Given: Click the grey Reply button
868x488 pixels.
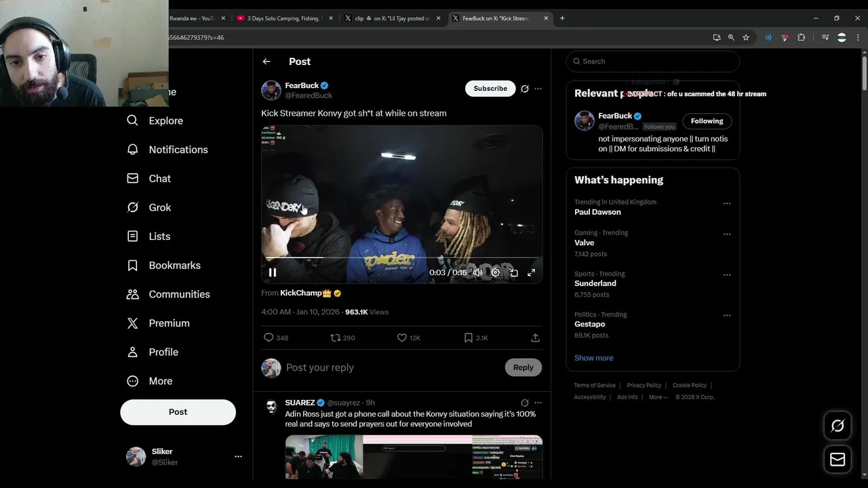Looking at the screenshot, I should pos(523,367).
